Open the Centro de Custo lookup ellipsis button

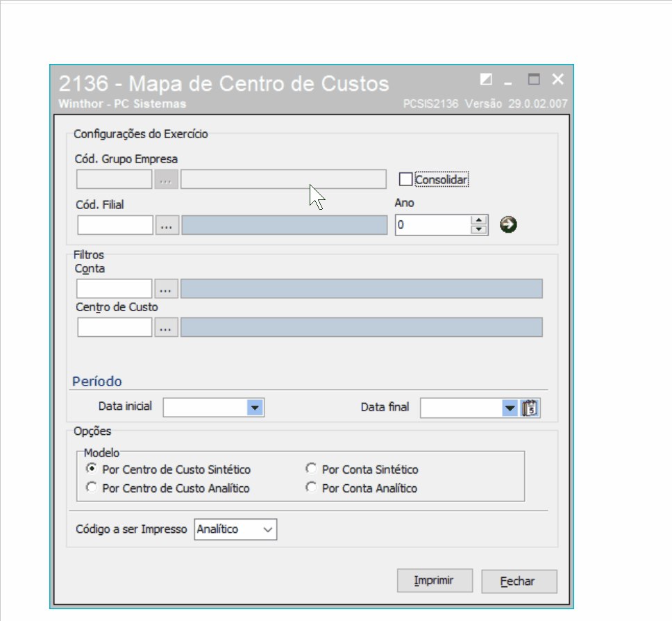pos(166,327)
